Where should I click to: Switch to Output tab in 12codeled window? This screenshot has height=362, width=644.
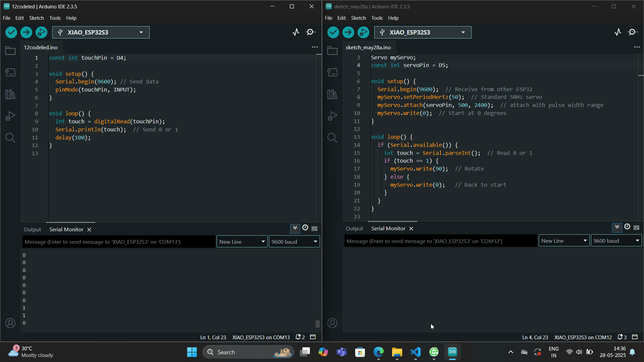click(32, 230)
